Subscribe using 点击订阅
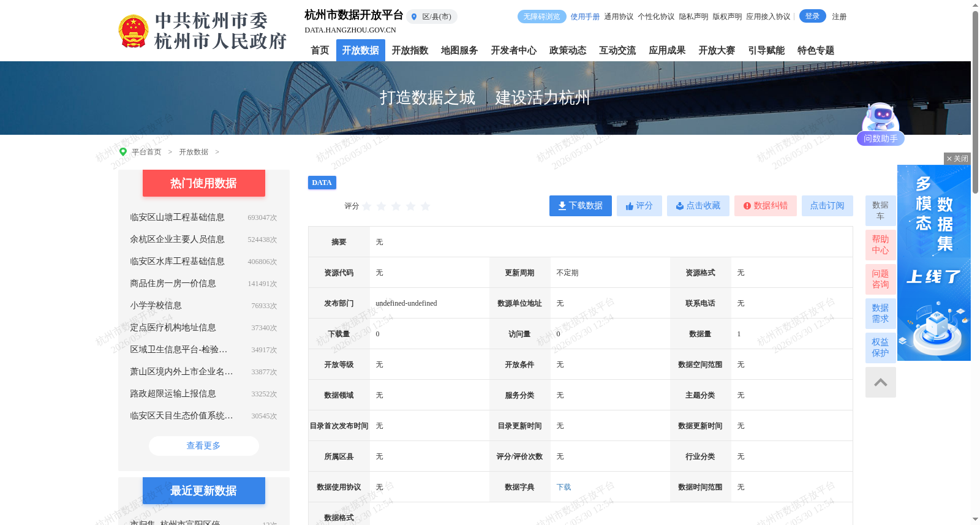Image resolution: width=980 pixels, height=525 pixels. (x=827, y=206)
